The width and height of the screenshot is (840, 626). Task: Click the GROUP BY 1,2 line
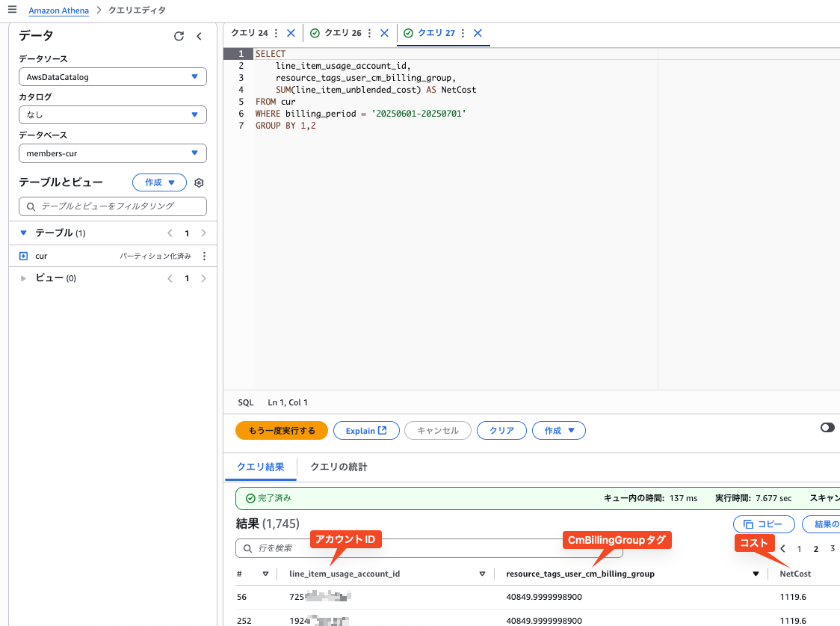click(x=285, y=126)
